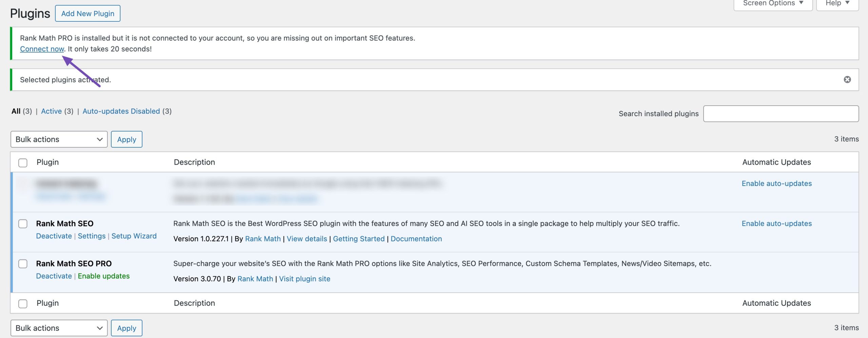Click the bottom Automatic Updates column header

click(776, 303)
